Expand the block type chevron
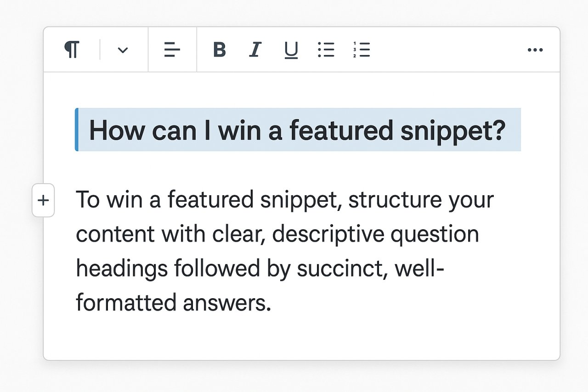Screen dimensions: 588x392 (122, 50)
